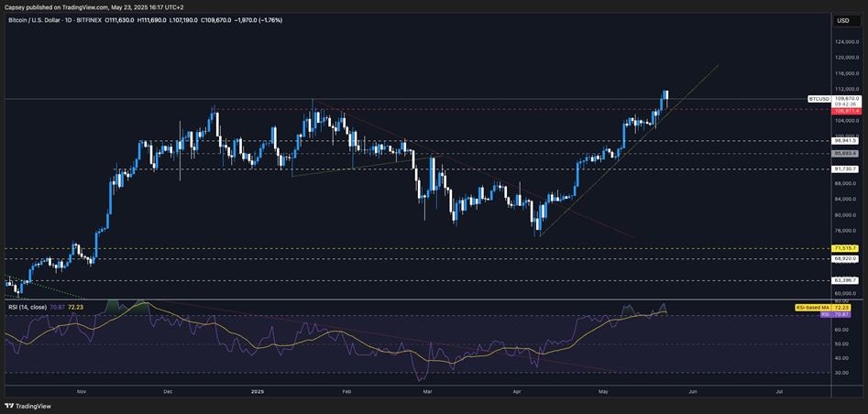The width and height of the screenshot is (868, 414).
Task: Click the purple RSI value tag
Action: pyautogui.click(x=841, y=314)
